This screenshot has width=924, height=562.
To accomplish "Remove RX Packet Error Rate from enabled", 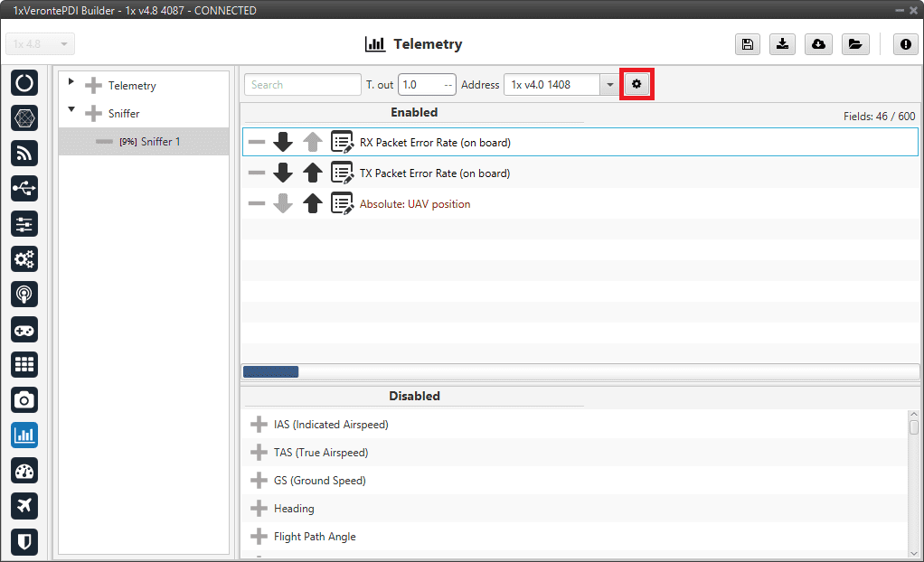I will click(257, 143).
